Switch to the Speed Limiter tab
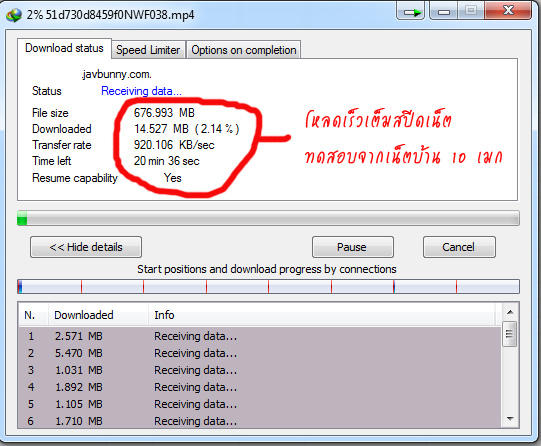 point(148,50)
